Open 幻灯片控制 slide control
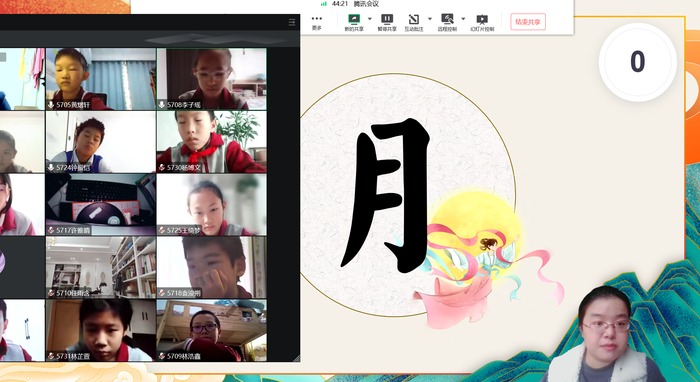This screenshot has height=382, width=700. click(x=482, y=19)
